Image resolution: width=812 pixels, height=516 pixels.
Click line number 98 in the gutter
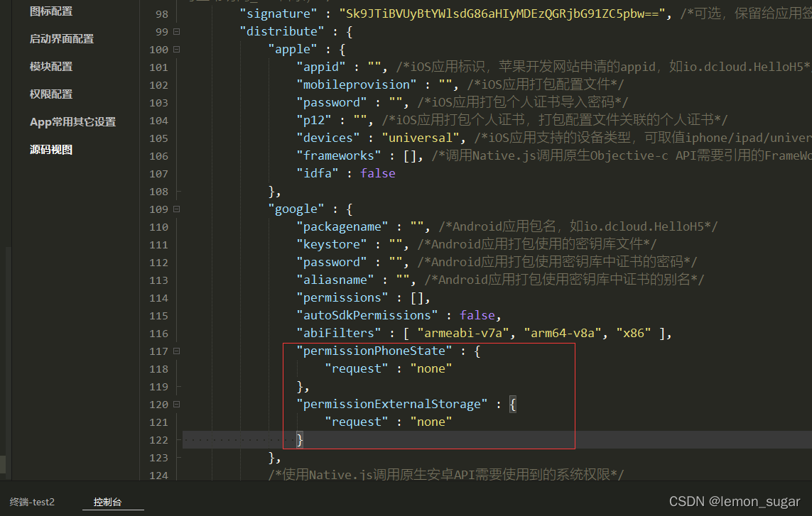coord(161,14)
